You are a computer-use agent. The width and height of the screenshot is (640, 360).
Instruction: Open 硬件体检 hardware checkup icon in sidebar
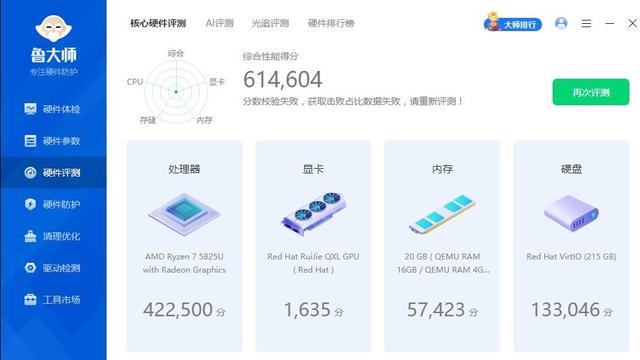pos(30,109)
